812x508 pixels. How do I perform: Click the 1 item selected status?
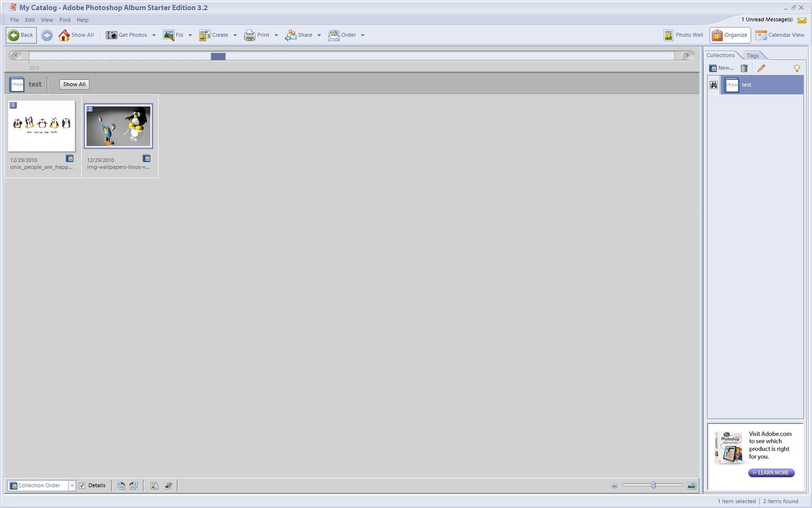[737, 501]
